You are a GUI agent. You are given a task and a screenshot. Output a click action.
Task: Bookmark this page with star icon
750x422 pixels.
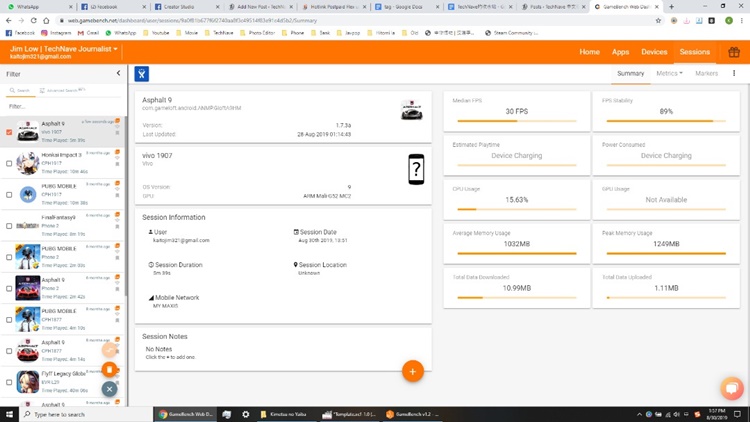coord(658,21)
